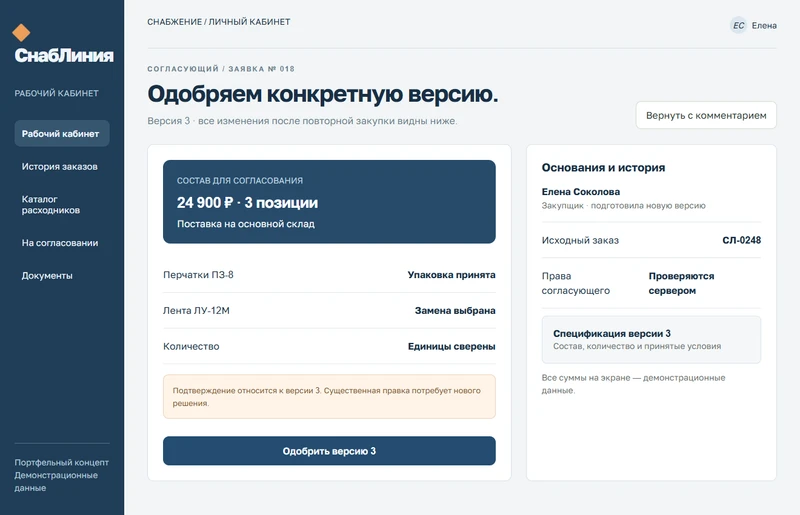Viewport: 800px width, 515px height.
Task: Click source order number СЛ-0248
Action: click(x=741, y=240)
